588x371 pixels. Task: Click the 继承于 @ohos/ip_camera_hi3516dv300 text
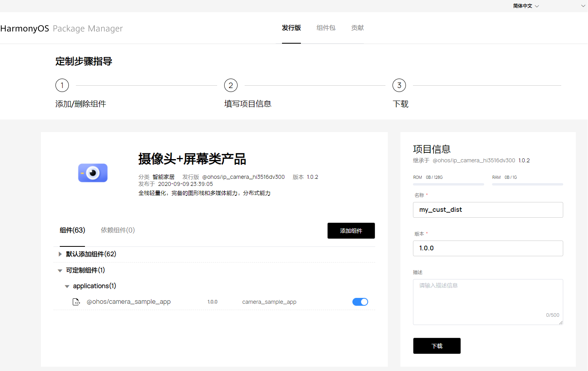(x=464, y=160)
